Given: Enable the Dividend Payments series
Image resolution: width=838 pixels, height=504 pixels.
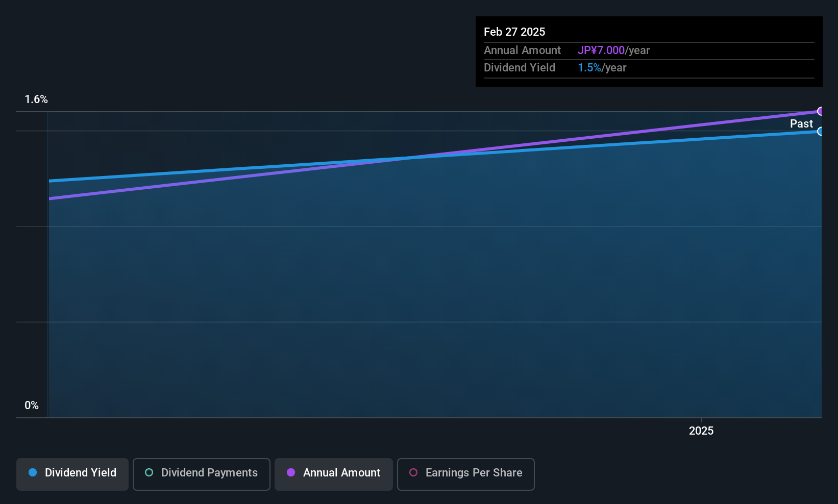Looking at the screenshot, I should point(202,474).
